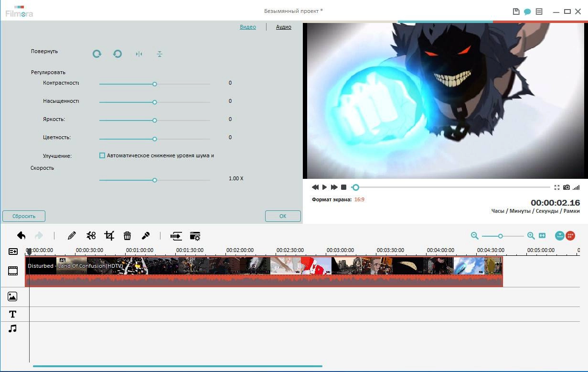Viewport: 588px width, 372px height.
Task: Zoom out the timeline
Action: (474, 236)
